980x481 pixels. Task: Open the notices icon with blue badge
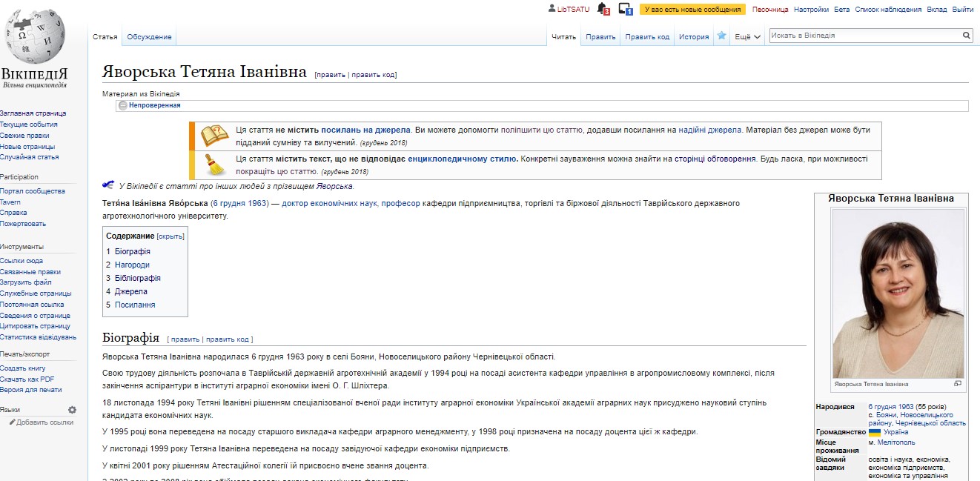625,9
